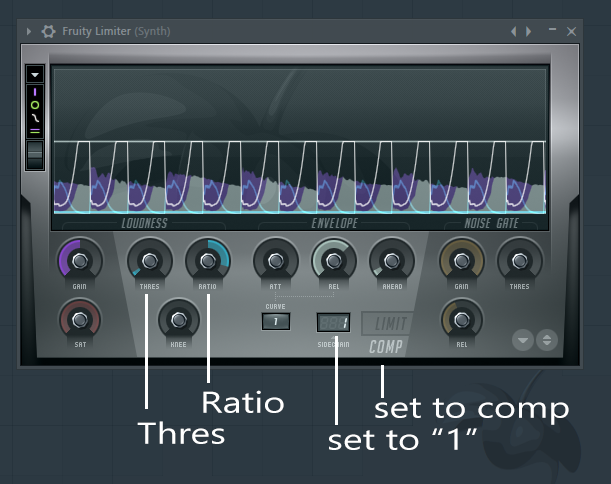Minimize the Fruity Limiter window
Viewport: 611px width, 484px height.
pos(552,29)
